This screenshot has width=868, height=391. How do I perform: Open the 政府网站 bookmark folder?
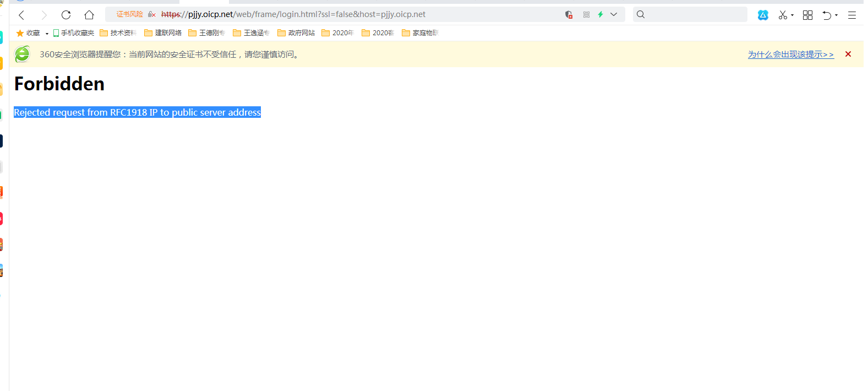coord(296,33)
